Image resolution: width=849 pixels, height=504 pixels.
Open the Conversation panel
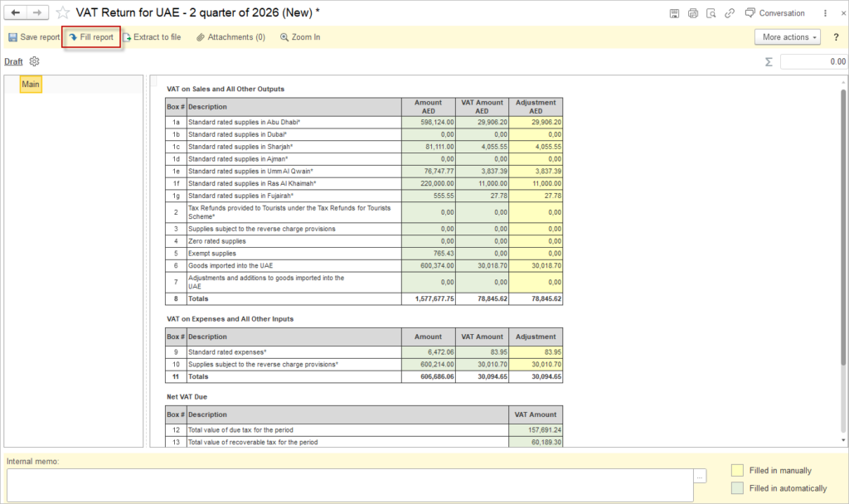(775, 13)
